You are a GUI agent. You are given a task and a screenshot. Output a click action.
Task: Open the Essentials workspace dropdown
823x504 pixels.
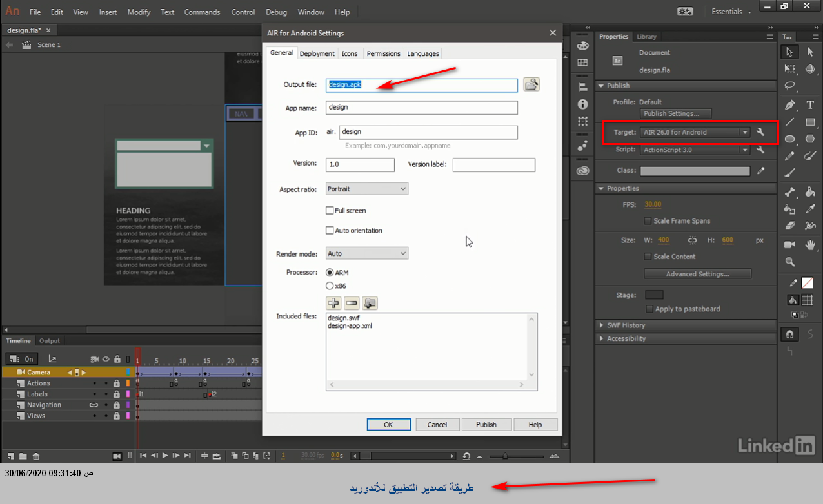(731, 12)
